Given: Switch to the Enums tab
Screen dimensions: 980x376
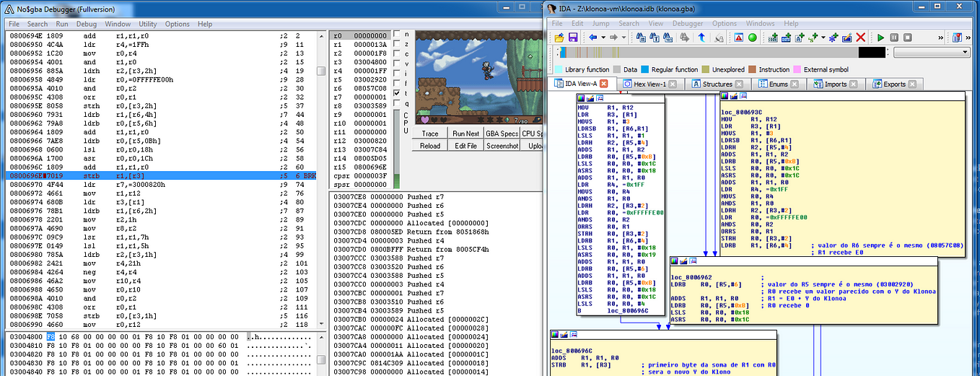Looking at the screenshot, I should point(778,84).
